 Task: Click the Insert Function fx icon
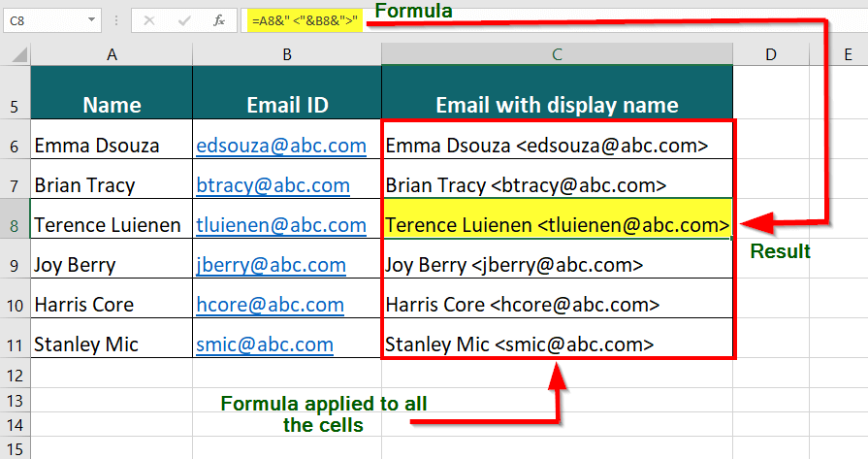pos(220,19)
